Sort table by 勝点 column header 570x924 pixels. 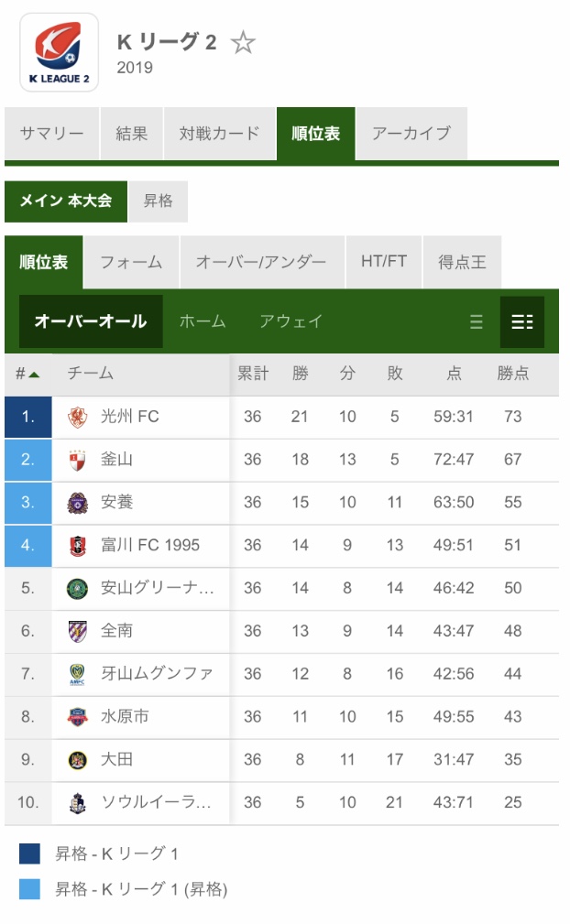513,374
